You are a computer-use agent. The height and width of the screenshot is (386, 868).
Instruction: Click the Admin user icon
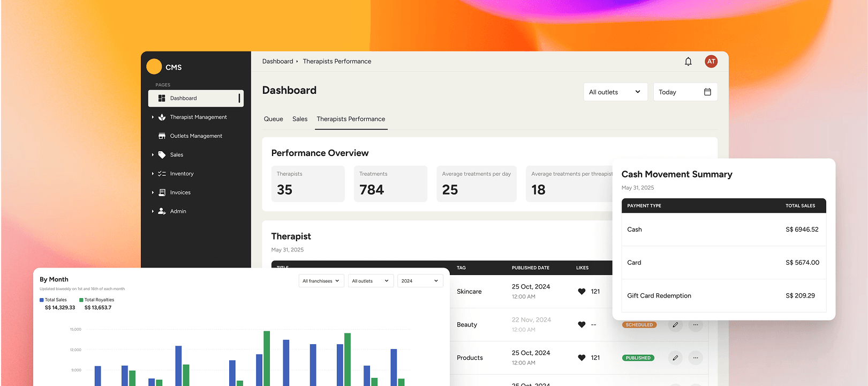[162, 211]
